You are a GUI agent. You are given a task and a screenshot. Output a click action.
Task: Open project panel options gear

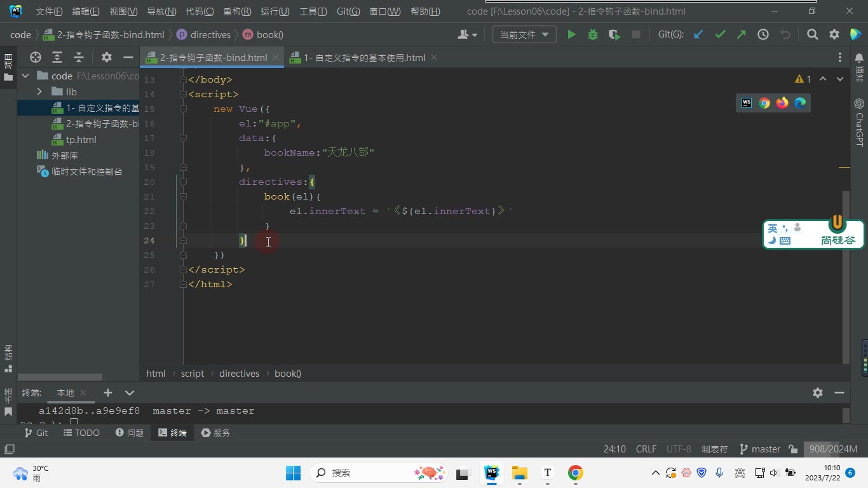click(x=107, y=57)
